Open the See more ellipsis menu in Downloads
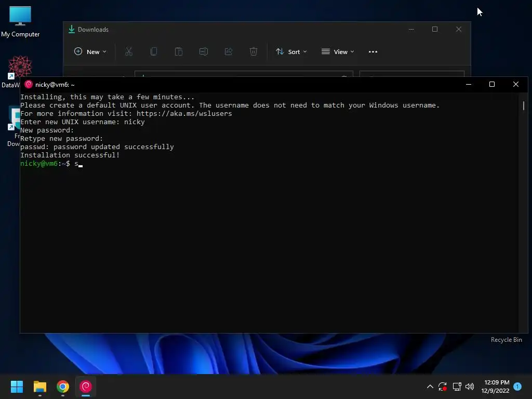The image size is (532, 399). click(373, 51)
